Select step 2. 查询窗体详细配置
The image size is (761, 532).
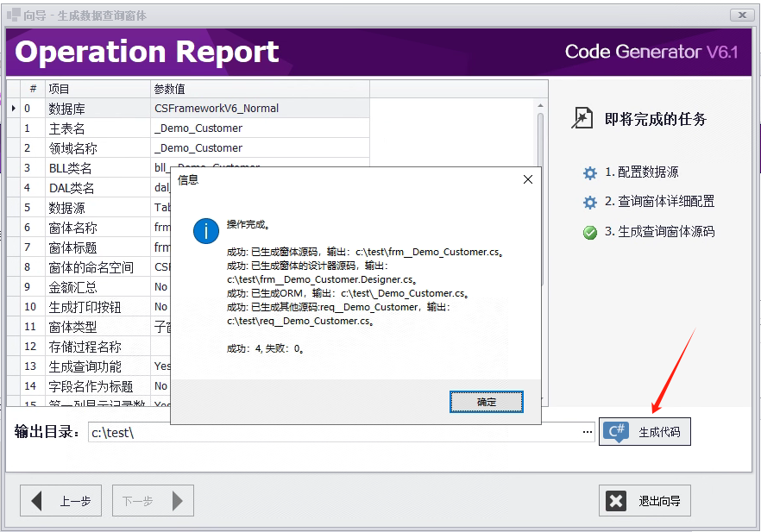[x=659, y=201]
